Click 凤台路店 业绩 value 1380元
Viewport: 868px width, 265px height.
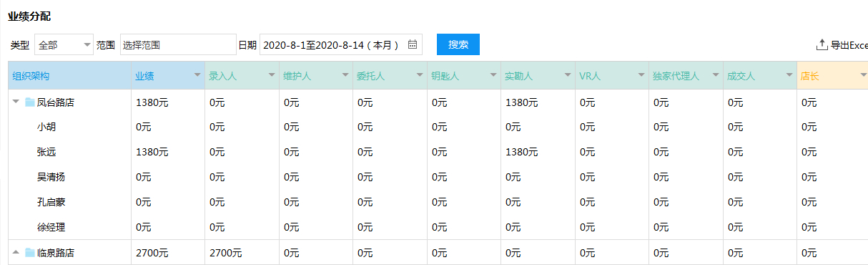152,102
